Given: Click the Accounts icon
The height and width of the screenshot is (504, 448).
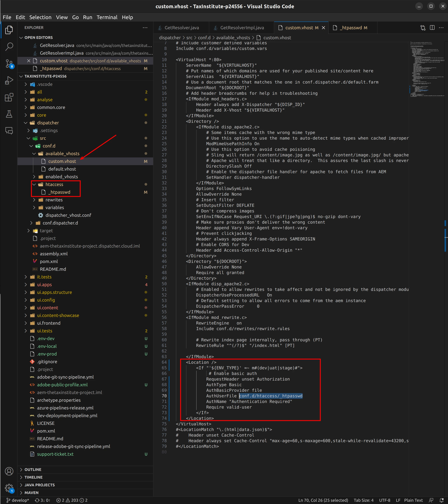Looking at the screenshot, I should point(9,471).
